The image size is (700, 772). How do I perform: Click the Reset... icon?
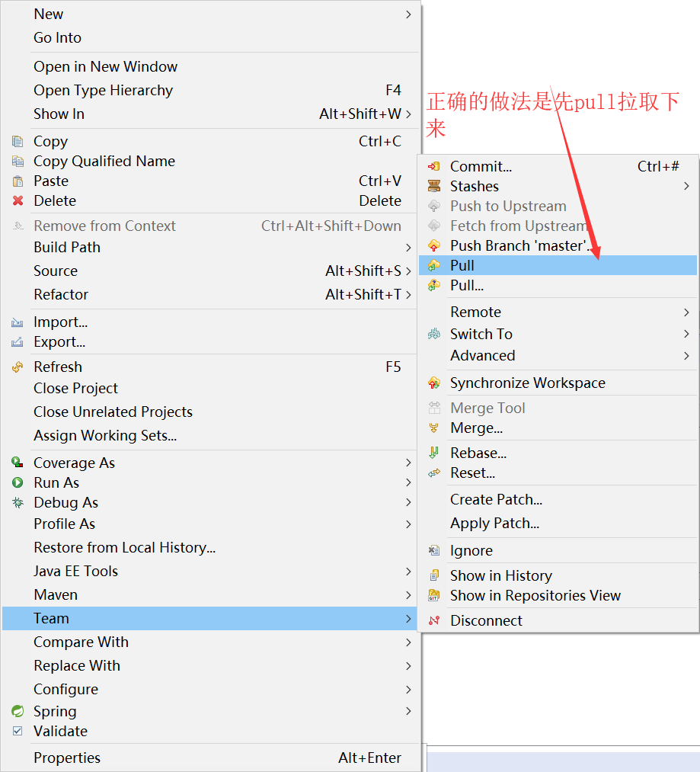tap(433, 472)
